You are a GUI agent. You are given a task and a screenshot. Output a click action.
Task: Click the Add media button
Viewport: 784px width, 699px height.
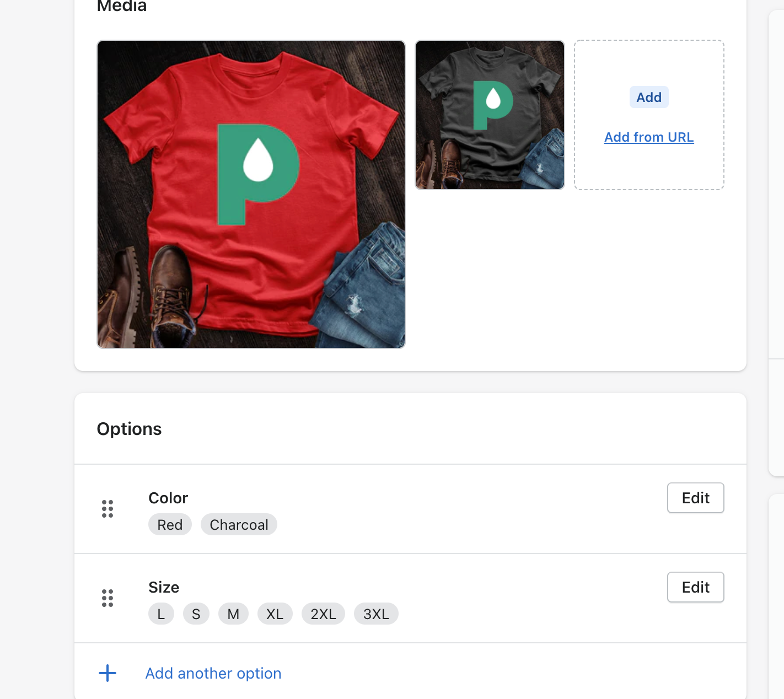tap(649, 98)
